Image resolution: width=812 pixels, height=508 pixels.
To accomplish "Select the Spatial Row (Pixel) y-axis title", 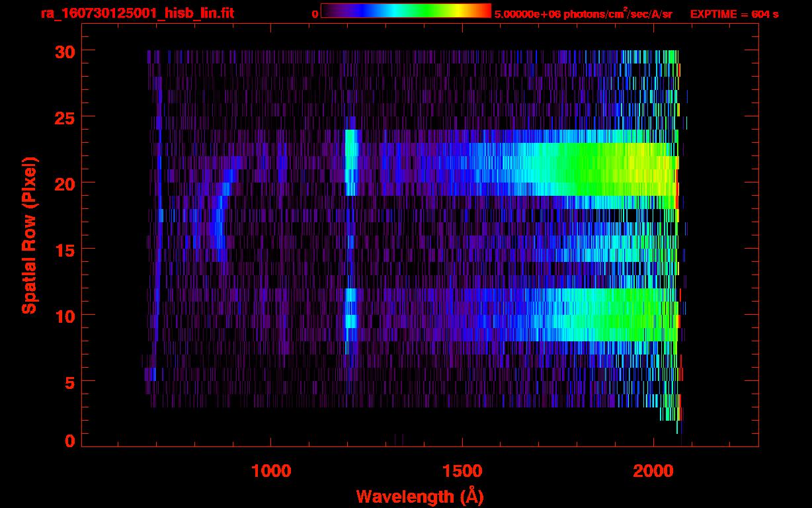I will (x=29, y=235).
